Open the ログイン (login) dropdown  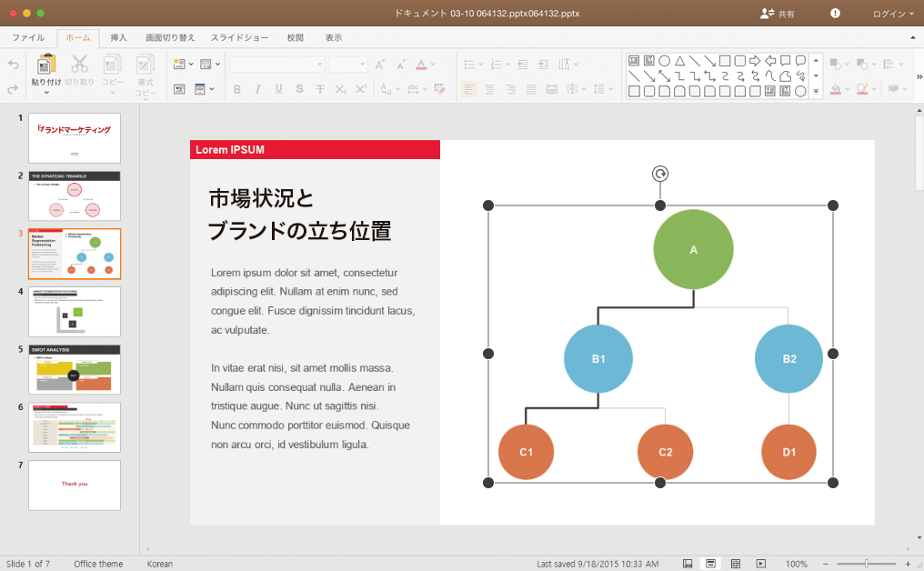coord(893,14)
